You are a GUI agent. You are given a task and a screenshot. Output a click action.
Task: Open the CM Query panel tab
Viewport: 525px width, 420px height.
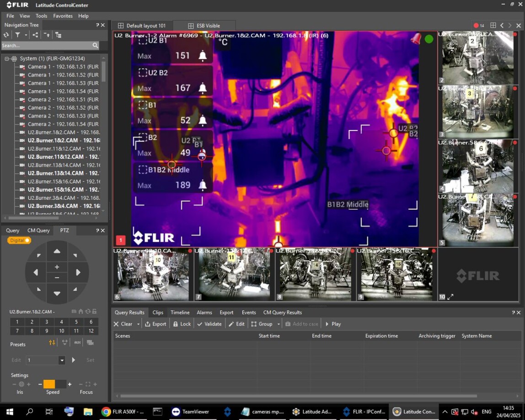pyautogui.click(x=38, y=231)
